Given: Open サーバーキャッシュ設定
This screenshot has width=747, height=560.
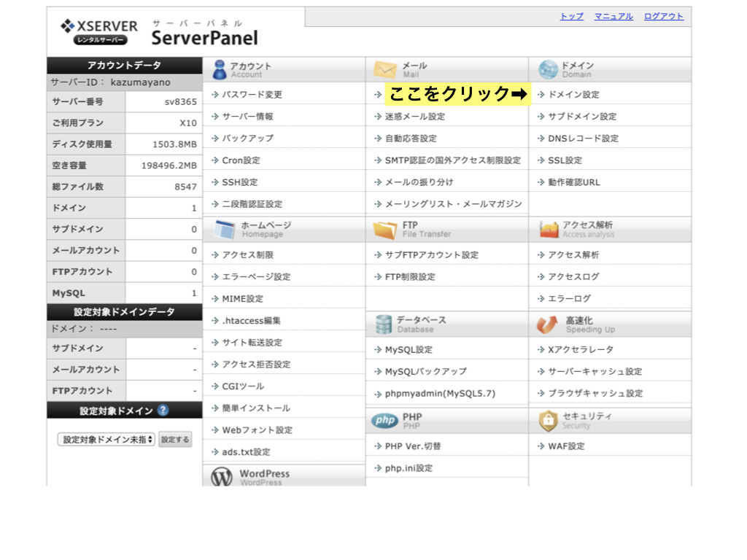Looking at the screenshot, I should click(x=595, y=372).
